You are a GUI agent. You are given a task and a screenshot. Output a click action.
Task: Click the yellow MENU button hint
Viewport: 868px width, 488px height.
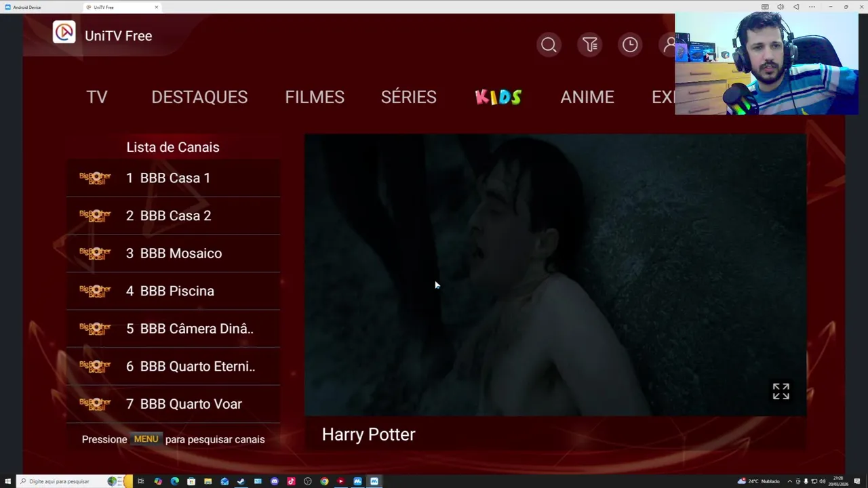pos(146,439)
